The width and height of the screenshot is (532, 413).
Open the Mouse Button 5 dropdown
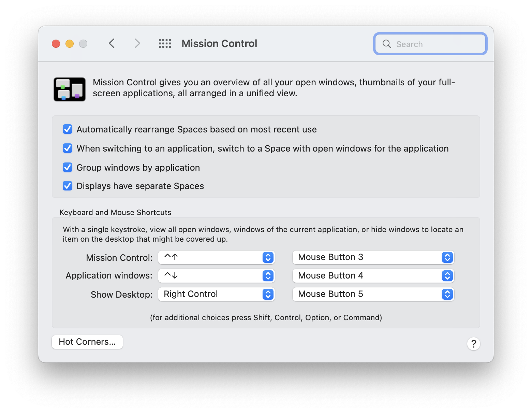click(x=373, y=294)
